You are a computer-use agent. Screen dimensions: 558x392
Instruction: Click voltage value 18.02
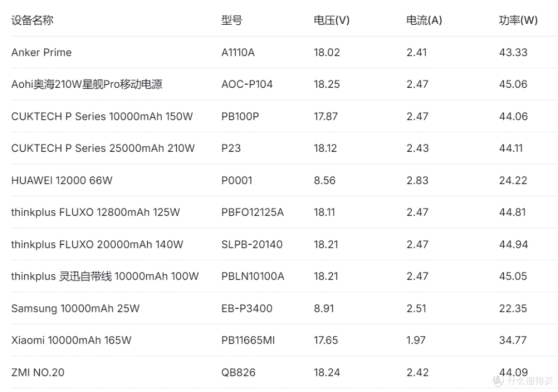point(327,53)
